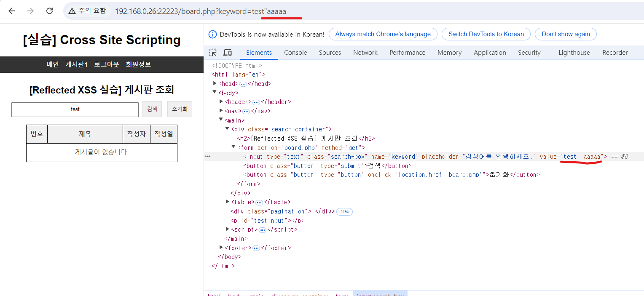This screenshot has width=644, height=296.
Task: Select the p id testinput DOM line
Action: pyautogui.click(x=267, y=220)
